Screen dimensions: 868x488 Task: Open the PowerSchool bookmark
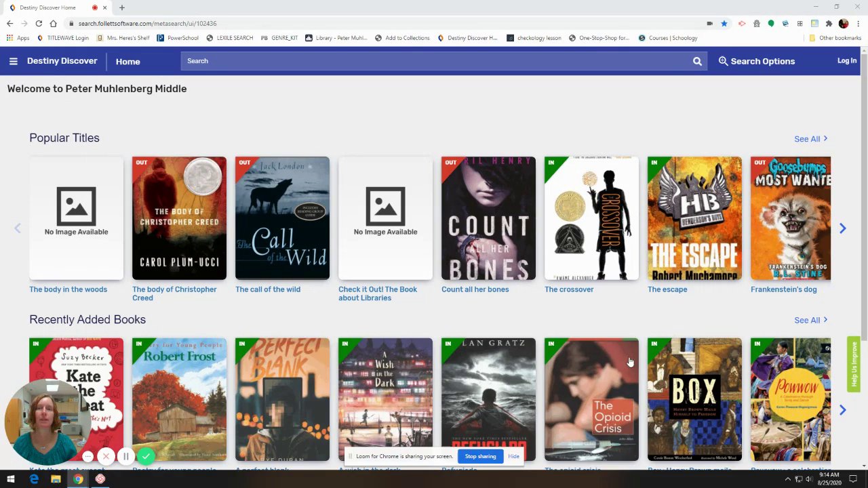click(178, 38)
